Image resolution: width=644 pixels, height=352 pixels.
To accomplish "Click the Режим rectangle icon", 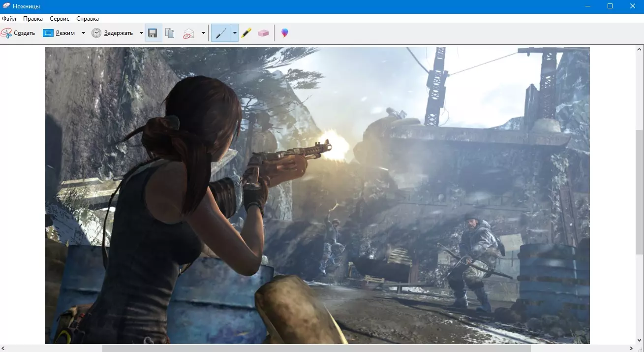I will (x=48, y=33).
